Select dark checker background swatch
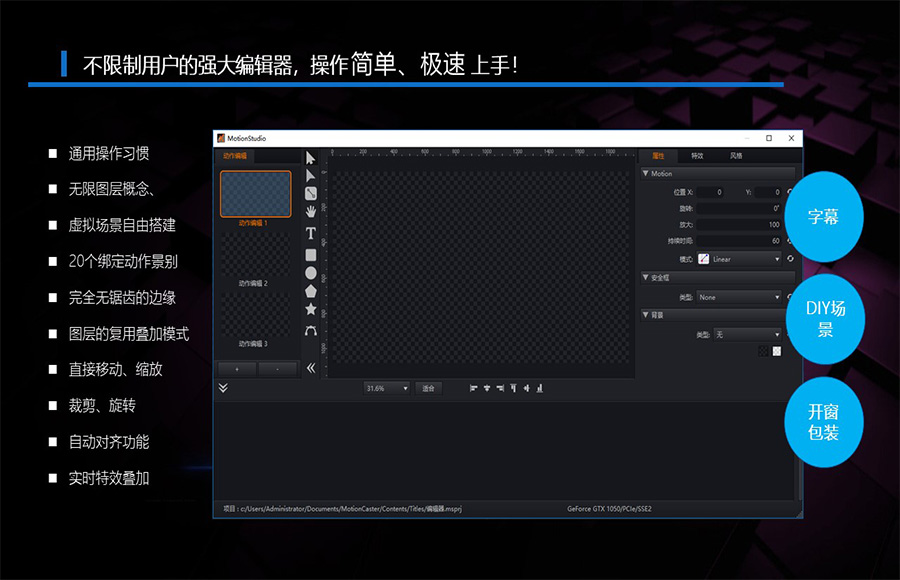This screenshot has width=900, height=580. pyautogui.click(x=763, y=351)
